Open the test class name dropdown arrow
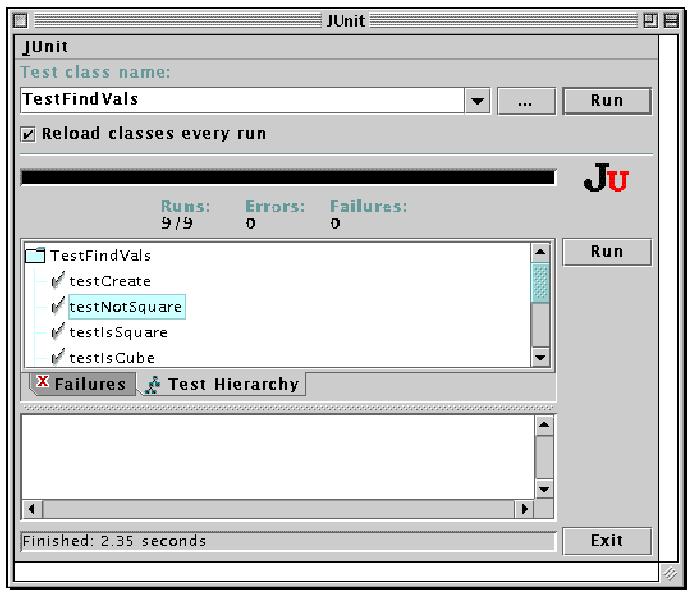The image size is (692, 595). pos(477,101)
